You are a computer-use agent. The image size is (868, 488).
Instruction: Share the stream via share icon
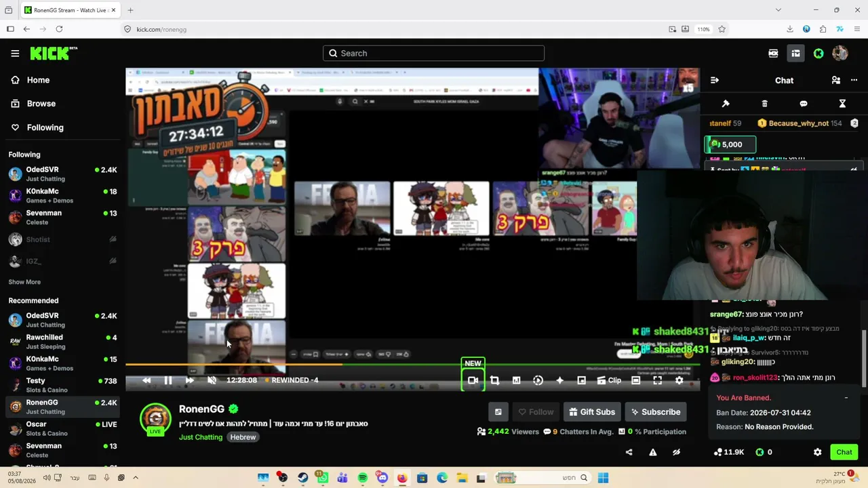click(x=629, y=452)
